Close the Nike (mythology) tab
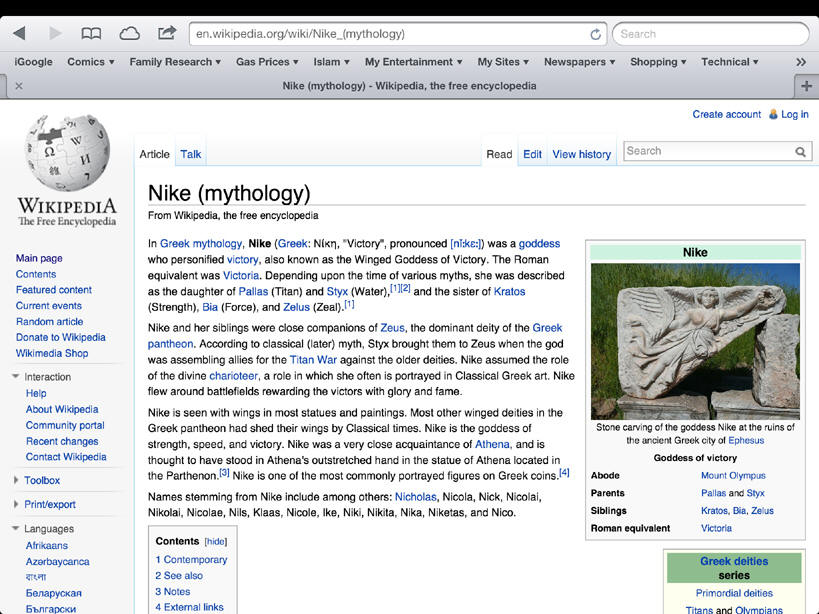 (19, 87)
